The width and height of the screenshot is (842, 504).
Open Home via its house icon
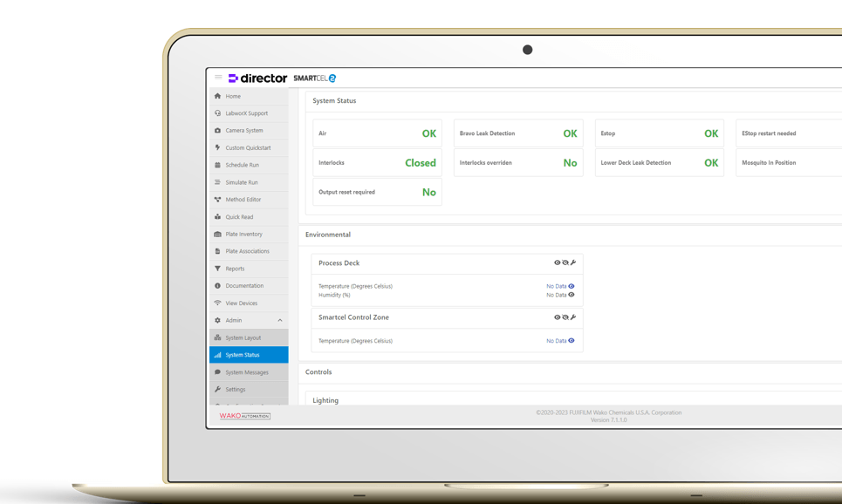(x=217, y=96)
